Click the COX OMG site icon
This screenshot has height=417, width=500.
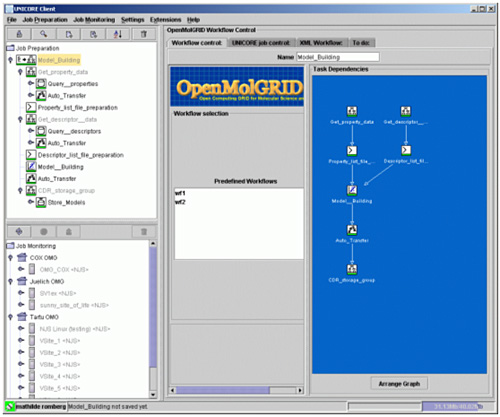coord(22,257)
